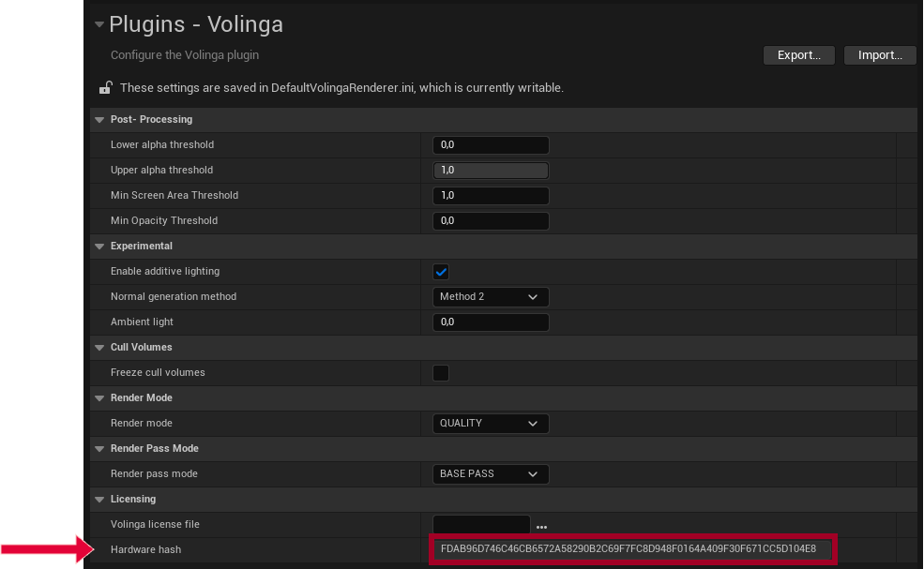924x569 pixels.
Task: Open the Normal generation method dropdown
Action: pos(491,297)
